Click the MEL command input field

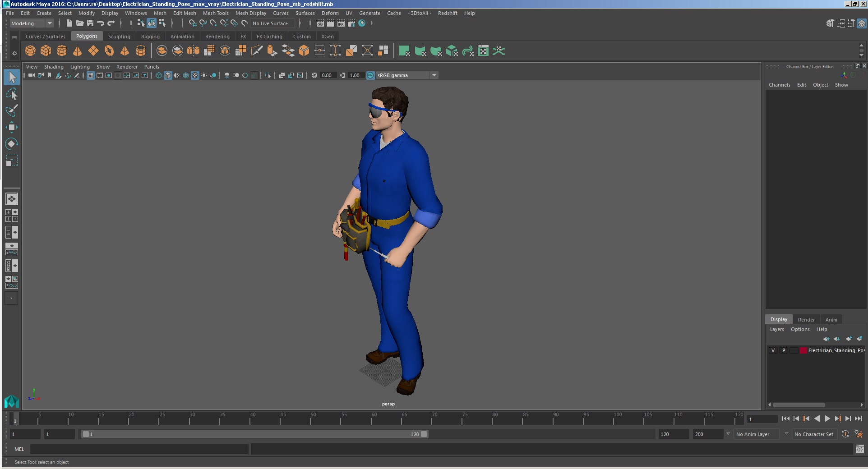click(139, 449)
